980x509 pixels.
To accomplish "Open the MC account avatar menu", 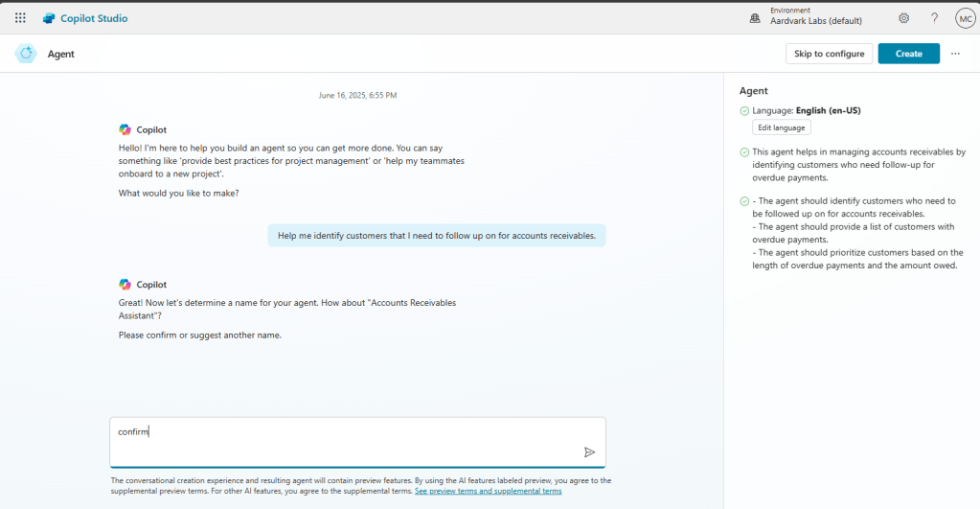I will click(965, 18).
